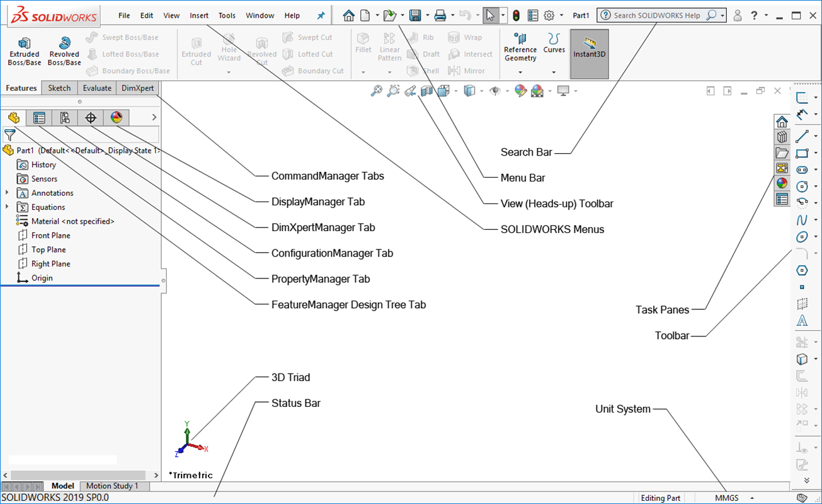Select the Polygon sketch tool
822x504 pixels.
pos(802,270)
